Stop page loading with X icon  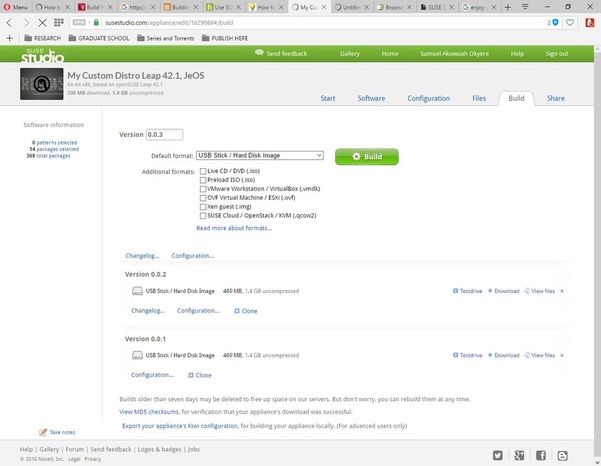pyautogui.click(x=42, y=23)
